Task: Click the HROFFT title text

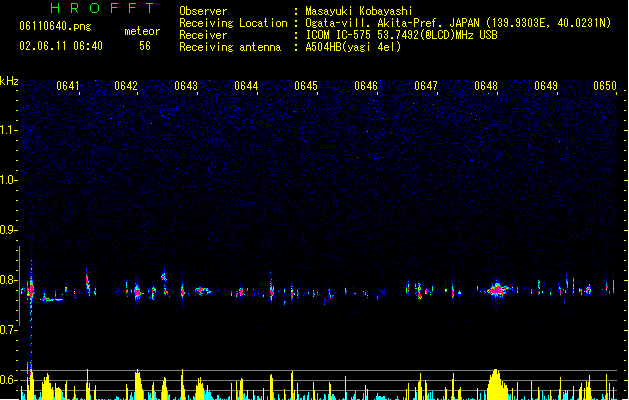Action: 102,8
